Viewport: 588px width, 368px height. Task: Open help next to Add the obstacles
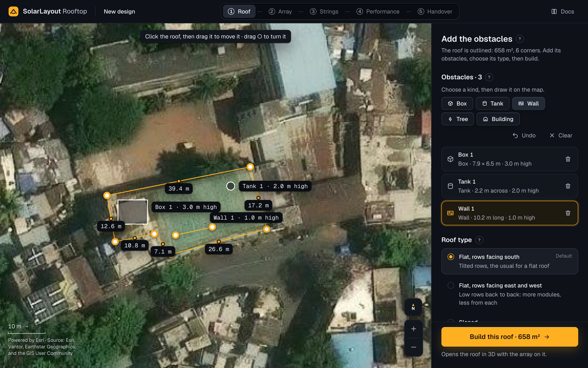[520, 39]
